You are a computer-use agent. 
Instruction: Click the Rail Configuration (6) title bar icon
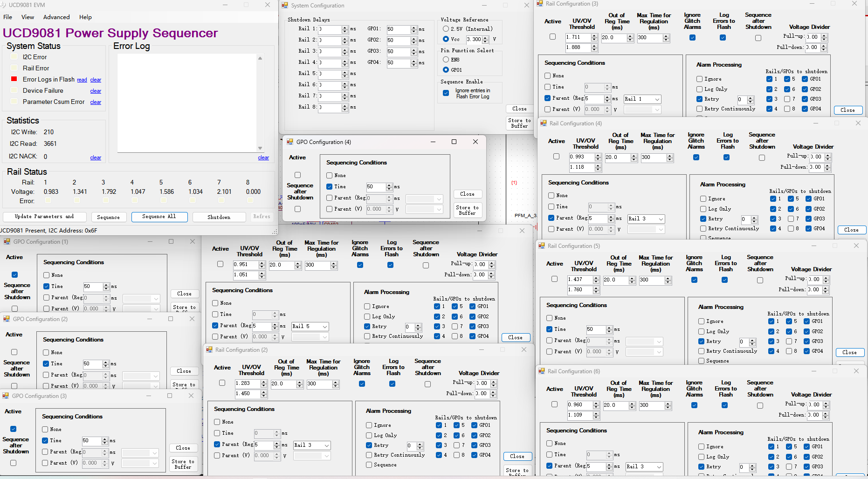coord(542,371)
